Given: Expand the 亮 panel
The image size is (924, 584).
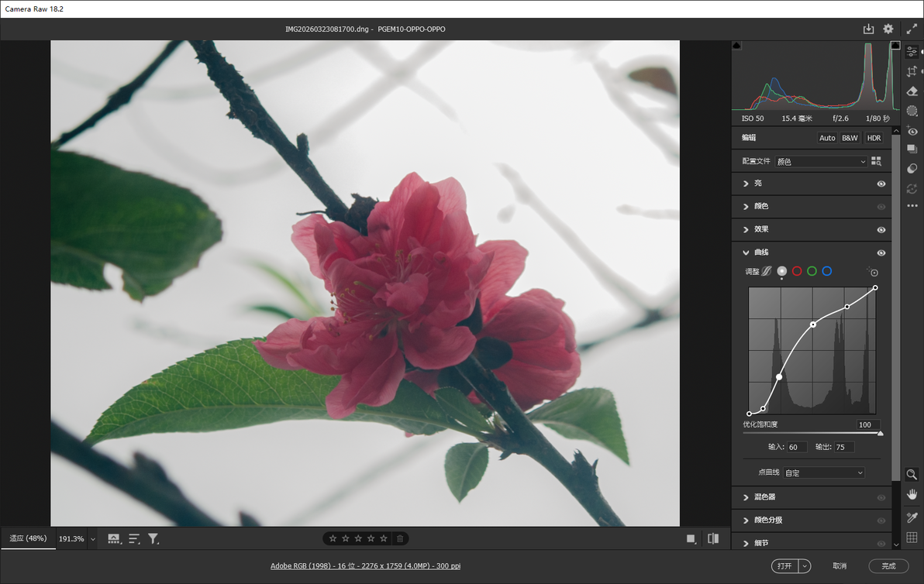Looking at the screenshot, I should pos(746,184).
